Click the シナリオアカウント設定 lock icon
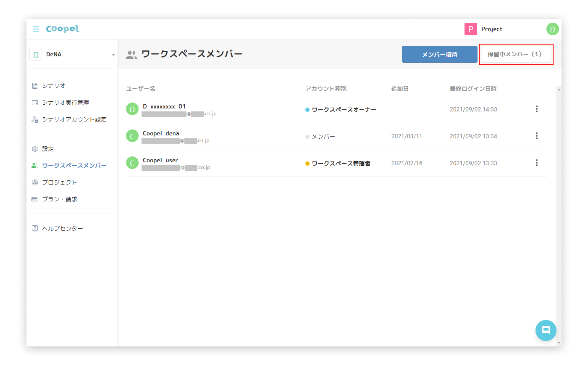This screenshot has width=588, height=375. [35, 119]
